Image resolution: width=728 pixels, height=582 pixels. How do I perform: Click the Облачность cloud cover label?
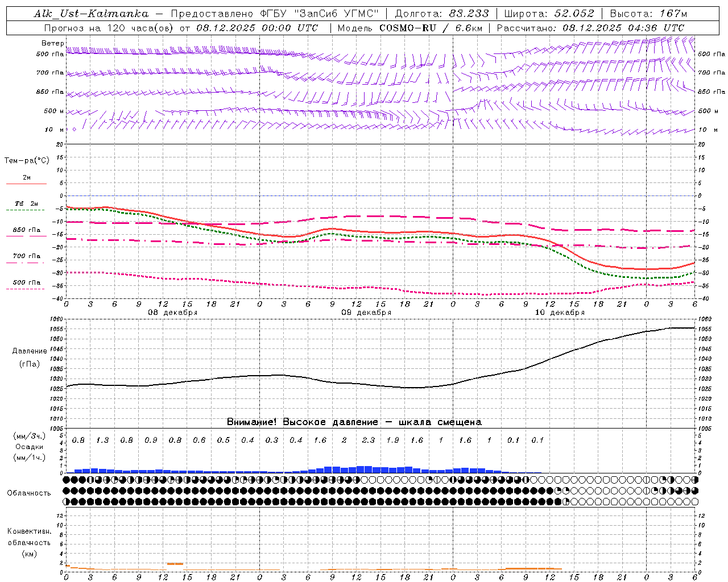point(29,493)
